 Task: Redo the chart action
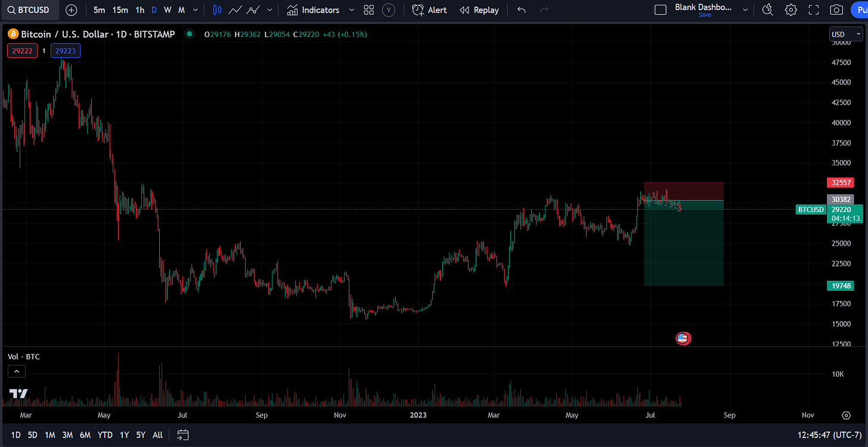point(544,10)
